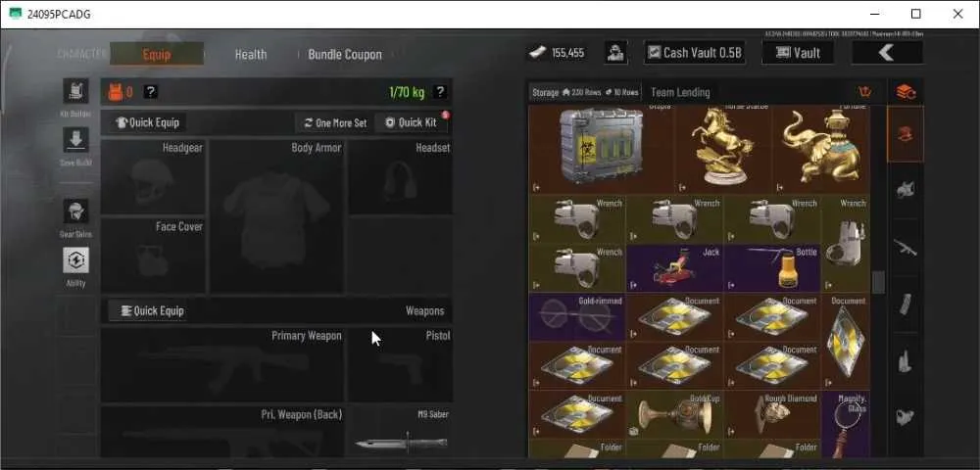Click the orange backpack capacity icon

tap(116, 92)
